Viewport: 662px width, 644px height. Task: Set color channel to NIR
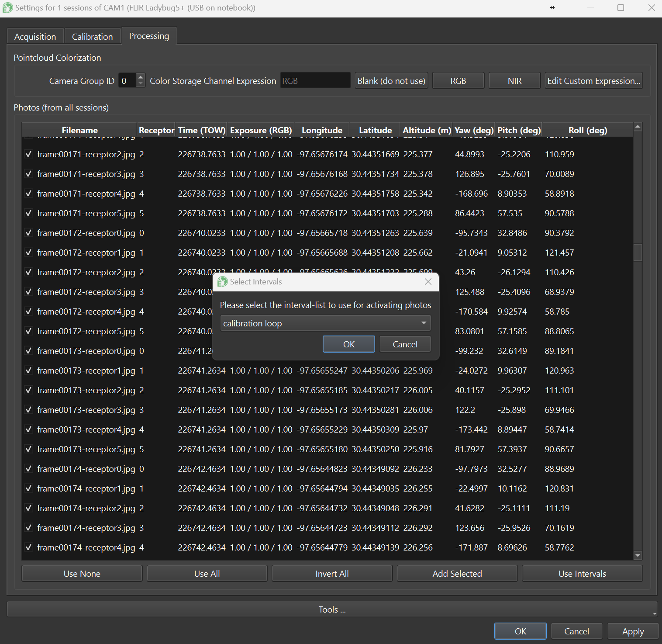point(514,81)
